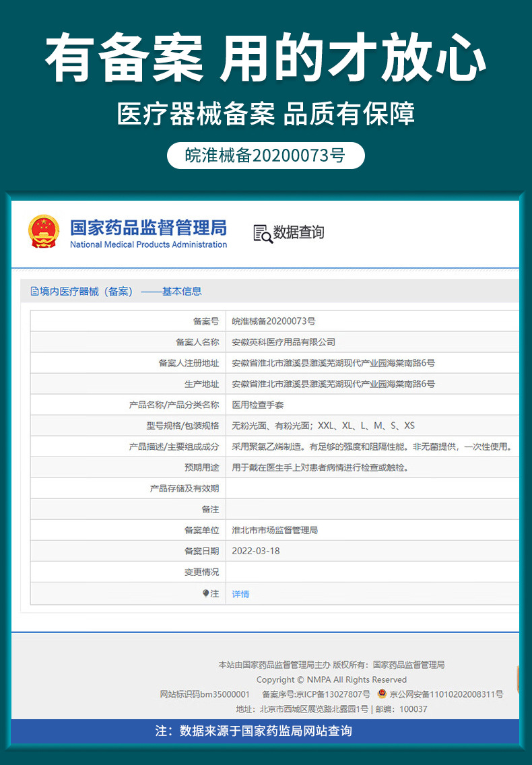The height and width of the screenshot is (765, 532).
Task: Click the police badge icon by 京公网安备
Action: coord(382,694)
